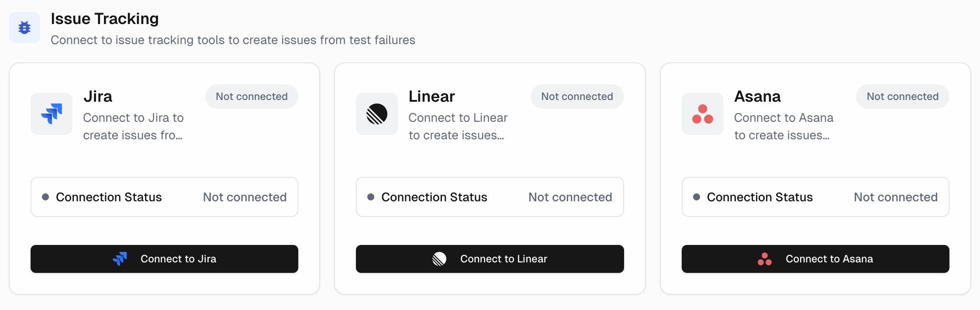This screenshot has height=310, width=980.
Task: Click the Asana icon inside the Connect button
Action: pos(765,258)
